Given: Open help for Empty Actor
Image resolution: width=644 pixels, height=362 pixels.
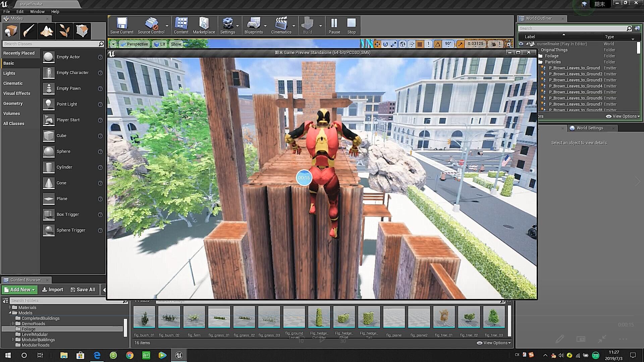Looking at the screenshot, I should 100,57.
